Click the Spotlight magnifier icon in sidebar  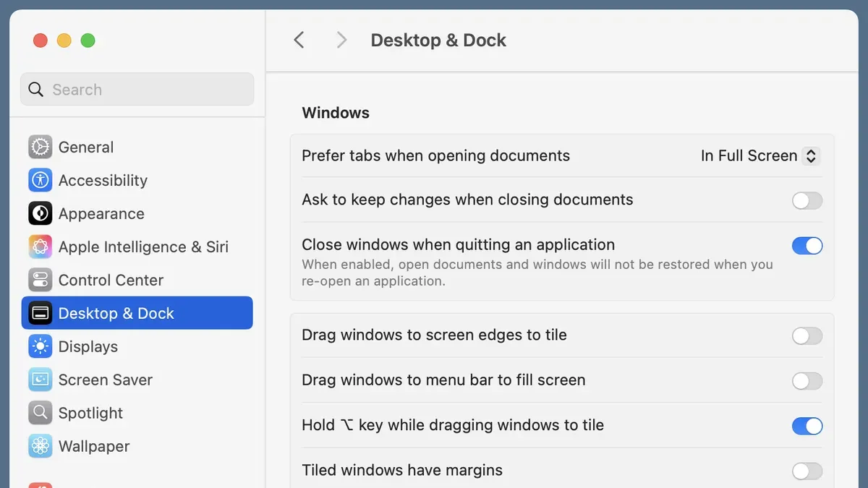coord(41,413)
